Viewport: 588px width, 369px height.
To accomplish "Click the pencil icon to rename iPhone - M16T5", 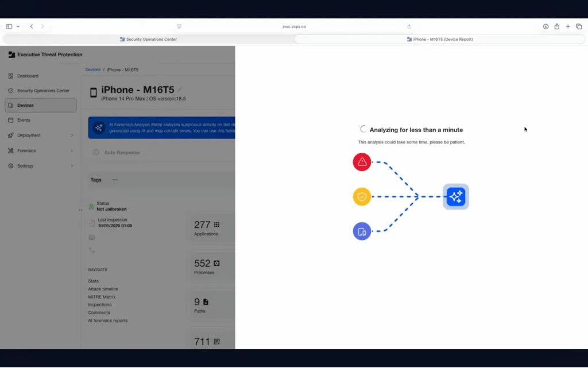I will coord(180,90).
